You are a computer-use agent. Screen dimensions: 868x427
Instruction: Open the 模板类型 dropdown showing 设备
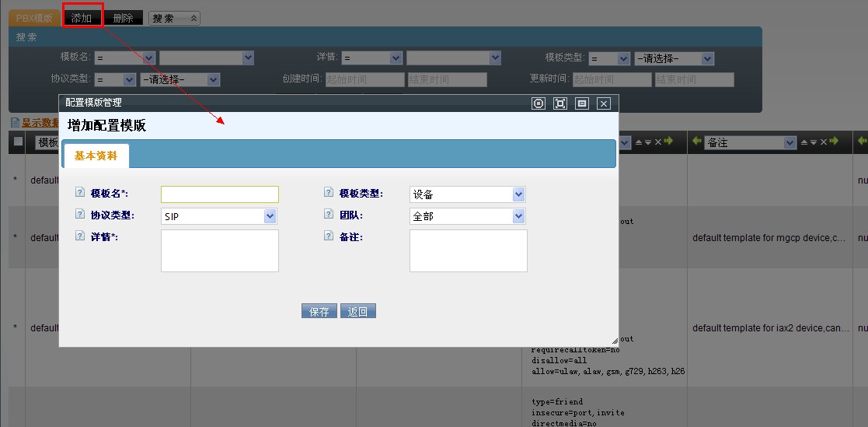pos(467,194)
